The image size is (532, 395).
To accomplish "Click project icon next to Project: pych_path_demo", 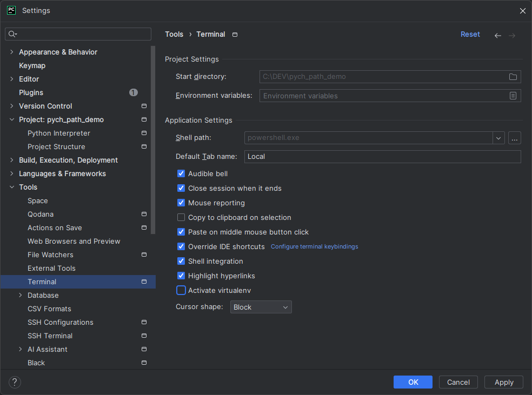I will (144, 119).
